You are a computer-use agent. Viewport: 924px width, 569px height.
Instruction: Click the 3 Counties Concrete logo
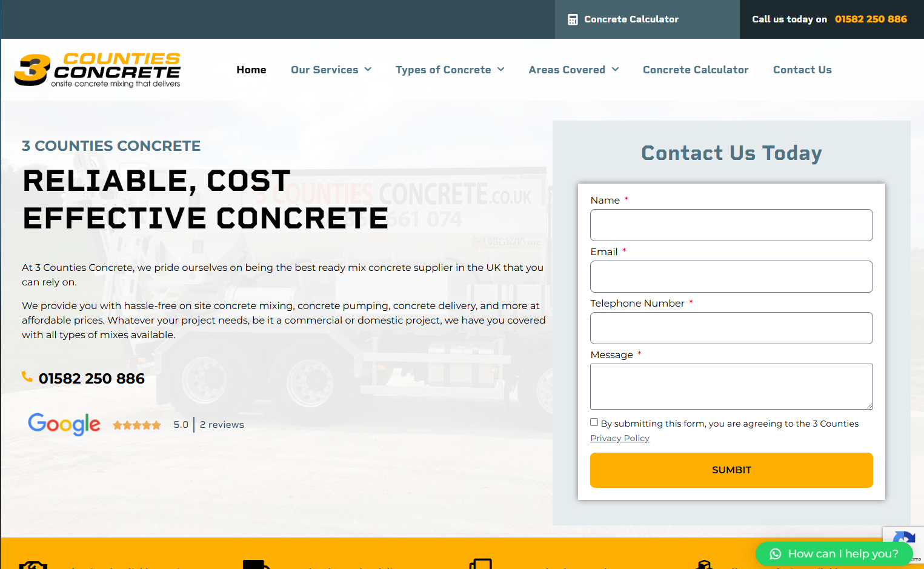click(98, 70)
